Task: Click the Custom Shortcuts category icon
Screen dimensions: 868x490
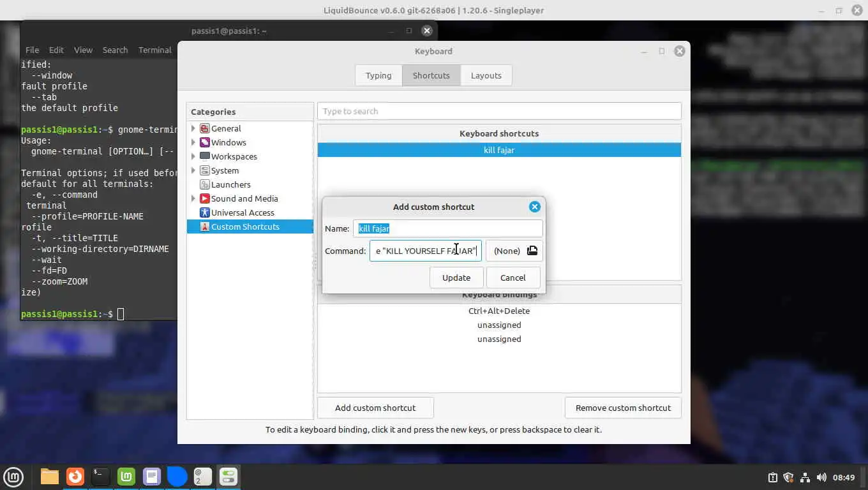Action: pos(205,226)
